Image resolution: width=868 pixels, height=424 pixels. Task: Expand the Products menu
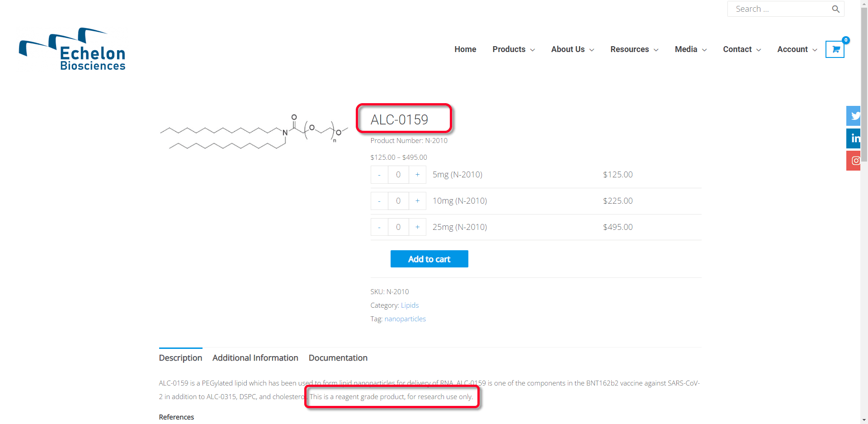(x=514, y=49)
